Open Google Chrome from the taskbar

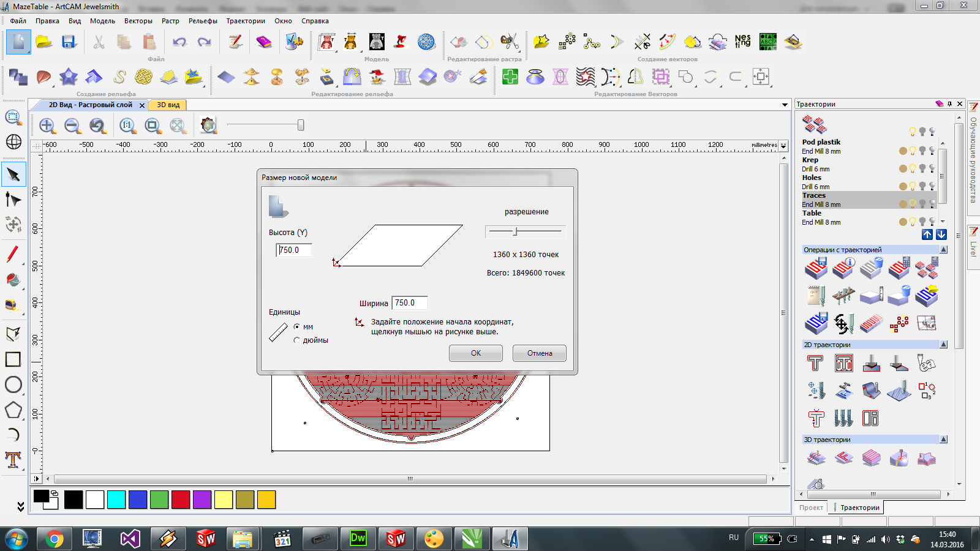point(54,539)
